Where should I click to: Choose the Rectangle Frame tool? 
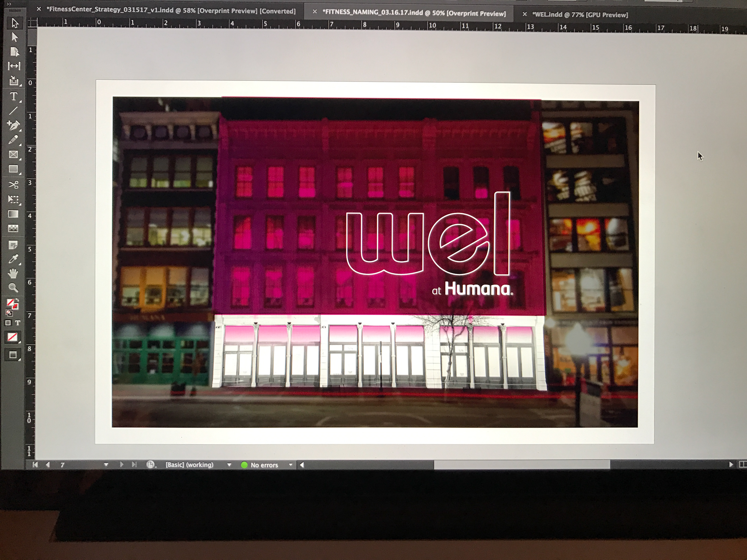[13, 155]
